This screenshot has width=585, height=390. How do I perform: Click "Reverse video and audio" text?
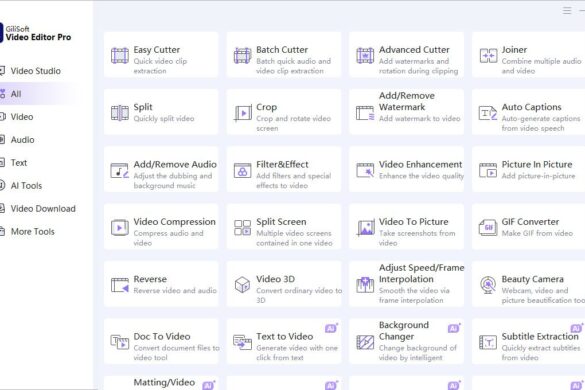tap(175, 290)
